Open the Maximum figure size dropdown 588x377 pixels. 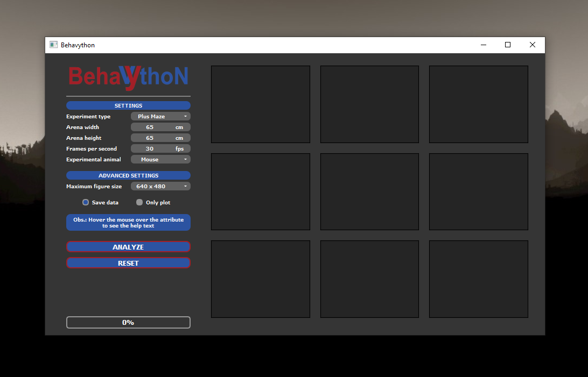tap(160, 186)
